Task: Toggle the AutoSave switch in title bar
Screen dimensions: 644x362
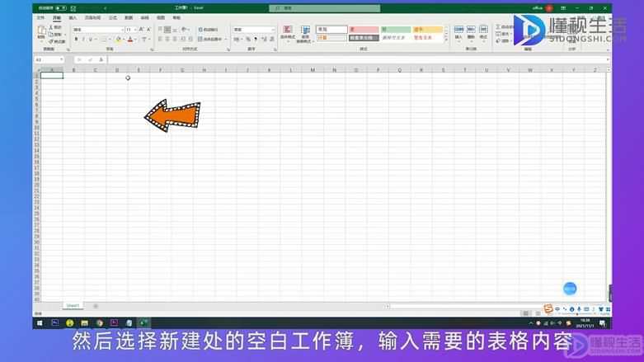Action: coord(61,7)
